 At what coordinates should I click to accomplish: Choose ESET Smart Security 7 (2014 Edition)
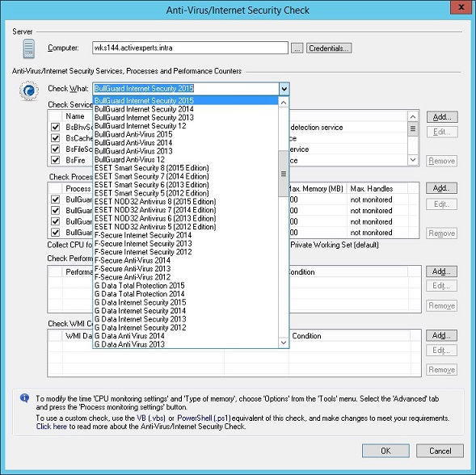pyautogui.click(x=186, y=176)
